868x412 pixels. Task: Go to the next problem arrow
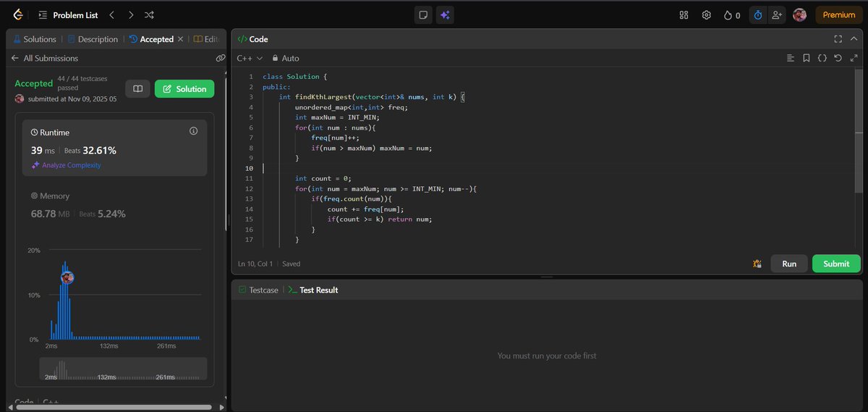click(130, 14)
